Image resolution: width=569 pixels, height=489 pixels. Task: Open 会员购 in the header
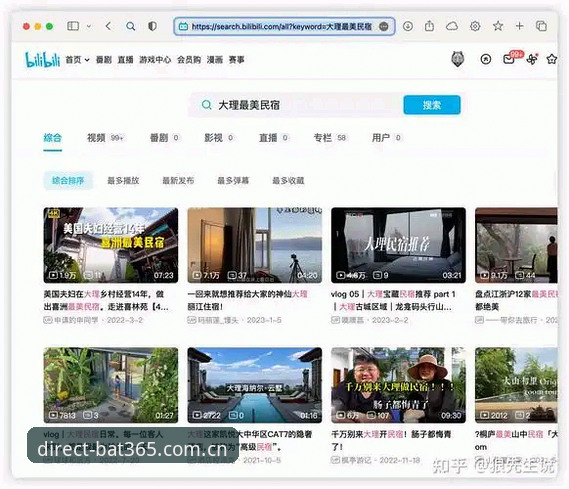click(189, 59)
